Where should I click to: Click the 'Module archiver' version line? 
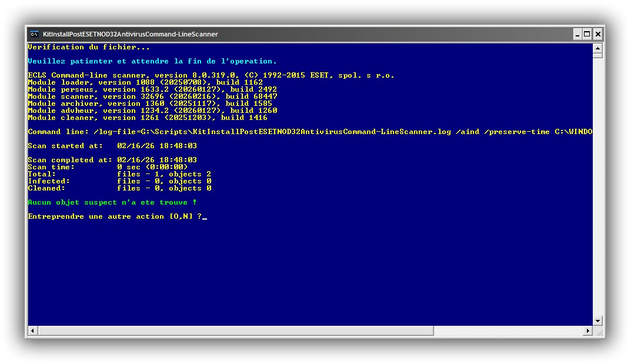(x=150, y=103)
